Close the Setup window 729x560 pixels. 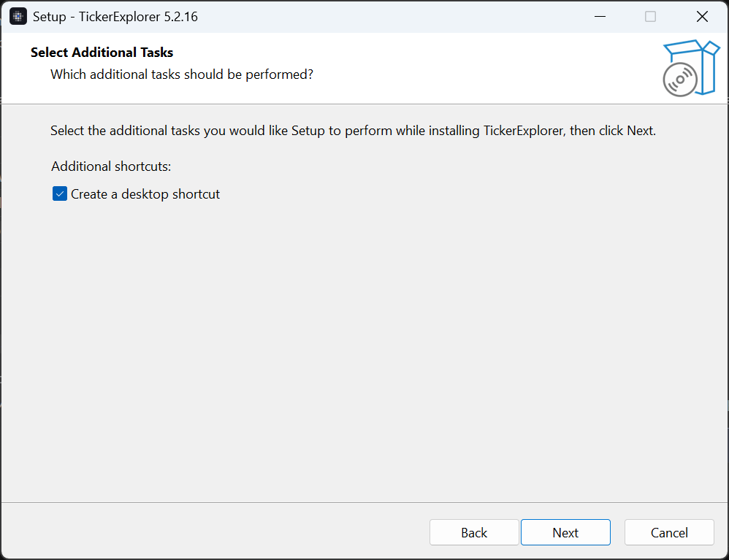point(702,17)
